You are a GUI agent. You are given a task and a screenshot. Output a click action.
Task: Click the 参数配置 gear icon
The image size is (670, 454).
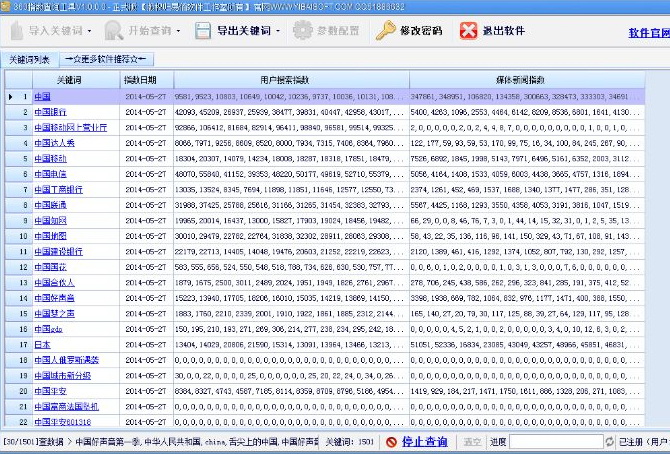point(303,31)
